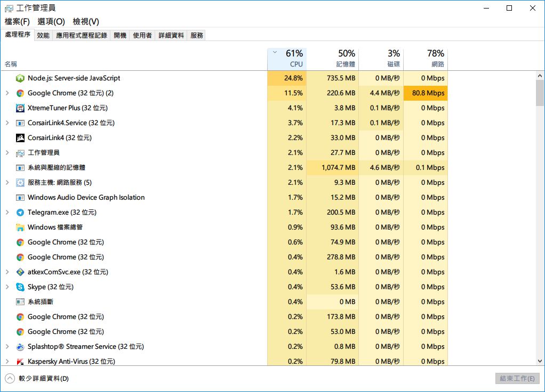The image size is (545, 392).
Task: Switch to the 效能 tab
Action: [x=43, y=35]
